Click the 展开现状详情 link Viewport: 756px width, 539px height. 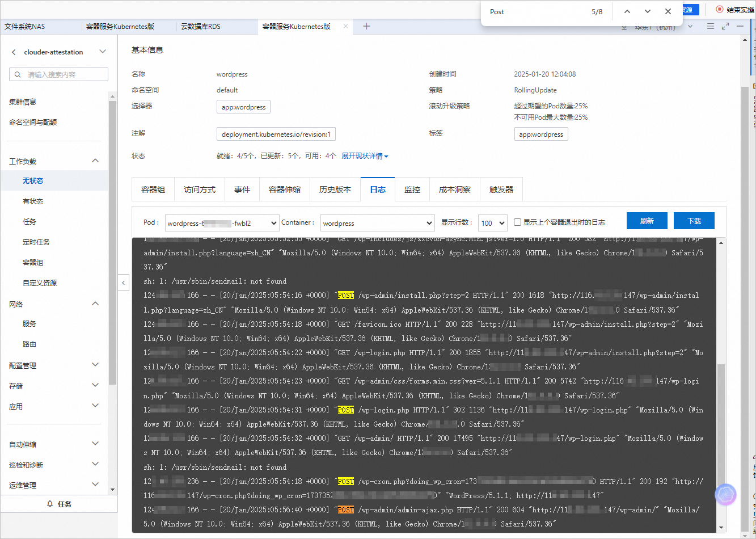[365, 156]
